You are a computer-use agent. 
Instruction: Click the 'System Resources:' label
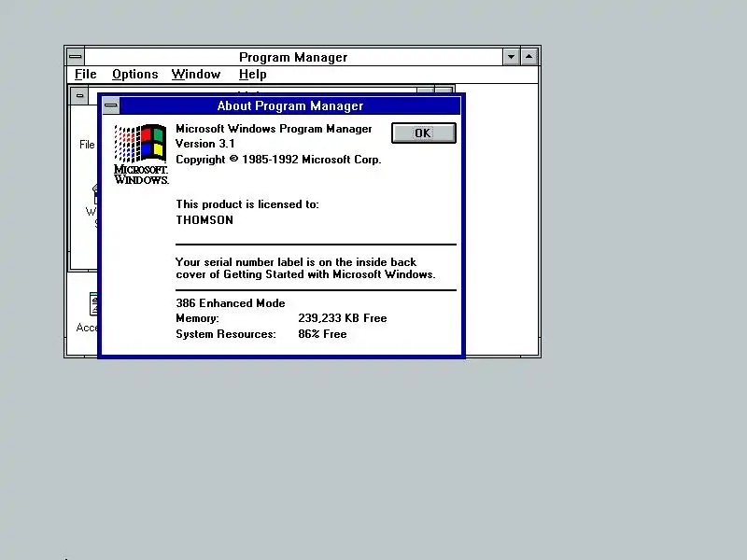226,334
